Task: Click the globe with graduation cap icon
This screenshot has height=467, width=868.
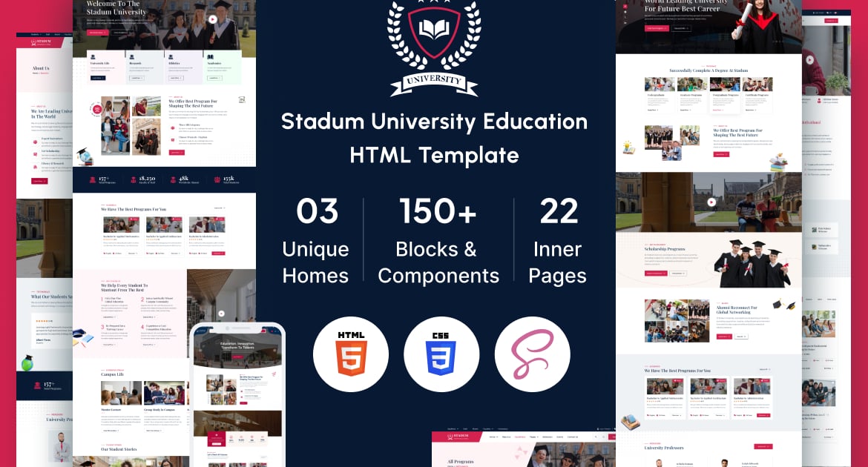Action: (x=84, y=156)
